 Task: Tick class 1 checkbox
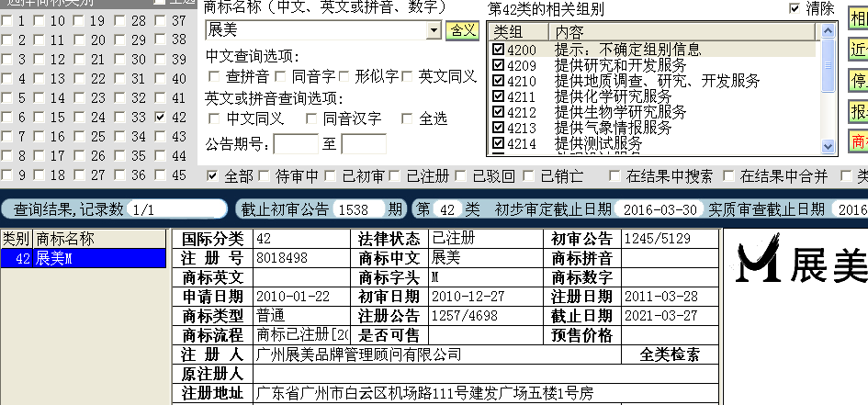(6, 21)
